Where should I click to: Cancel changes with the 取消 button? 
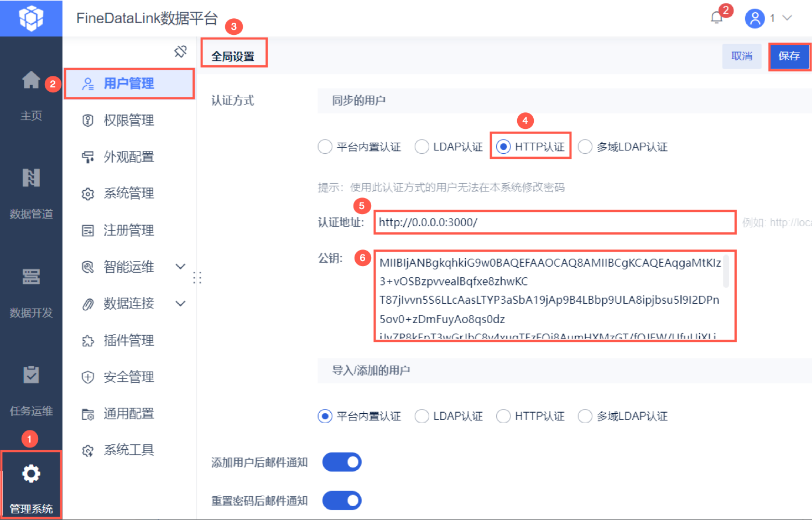742,56
